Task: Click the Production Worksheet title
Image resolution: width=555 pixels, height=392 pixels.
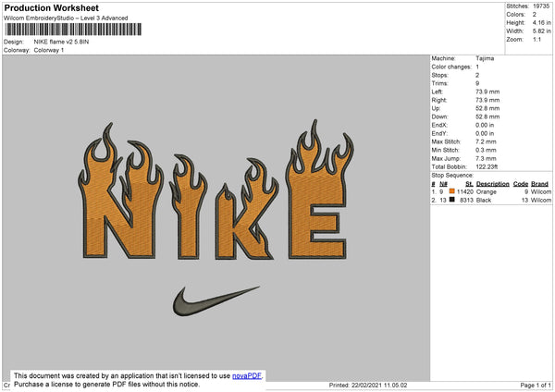Action: point(51,7)
